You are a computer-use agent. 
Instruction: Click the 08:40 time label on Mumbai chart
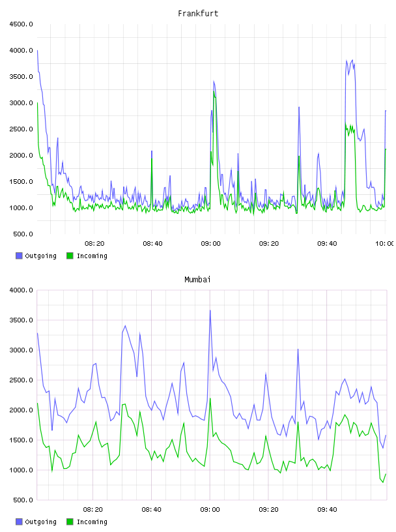pos(152,510)
